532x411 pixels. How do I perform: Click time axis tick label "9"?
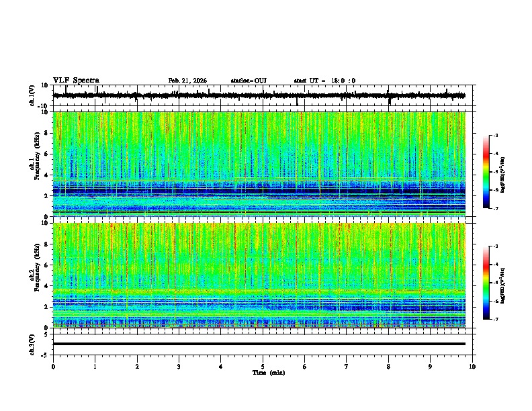(x=430, y=367)
